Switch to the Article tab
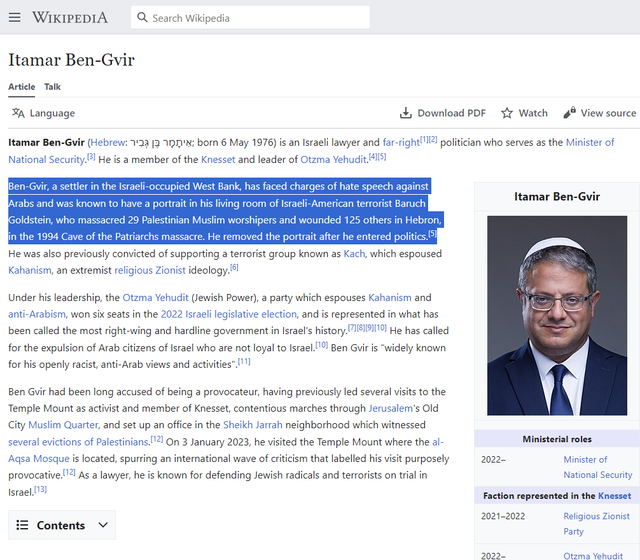The height and width of the screenshot is (560, 640). [22, 87]
